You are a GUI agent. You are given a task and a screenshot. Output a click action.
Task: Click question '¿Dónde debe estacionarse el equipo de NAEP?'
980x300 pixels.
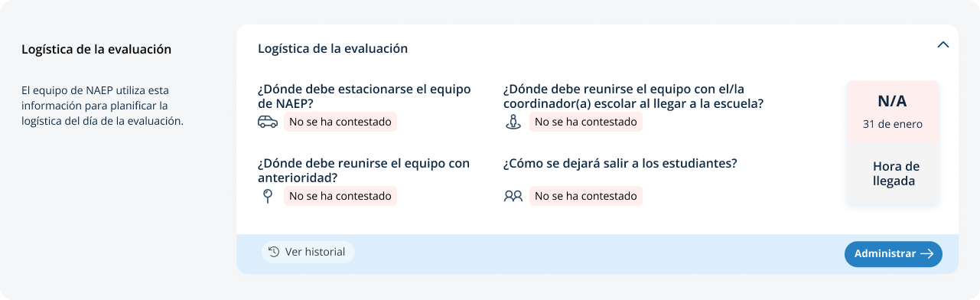click(x=364, y=96)
